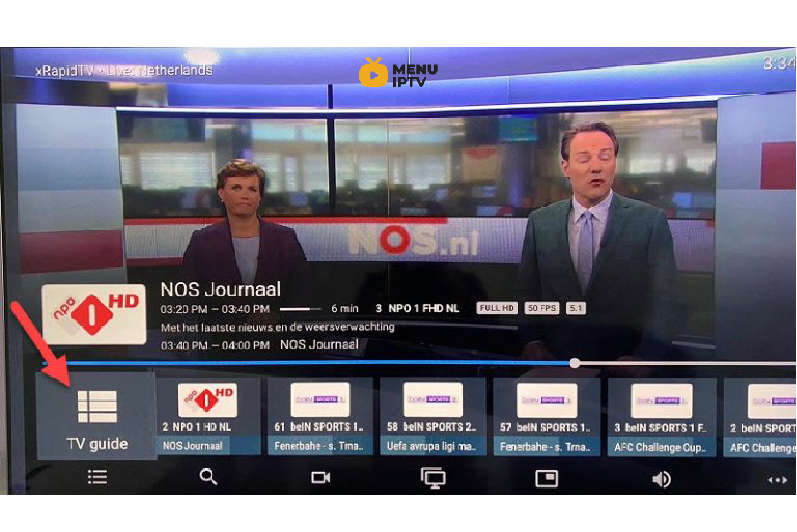Viewport: 797px width, 532px height.
Task: Click the Menu IPTV play logo
Action: click(374, 73)
